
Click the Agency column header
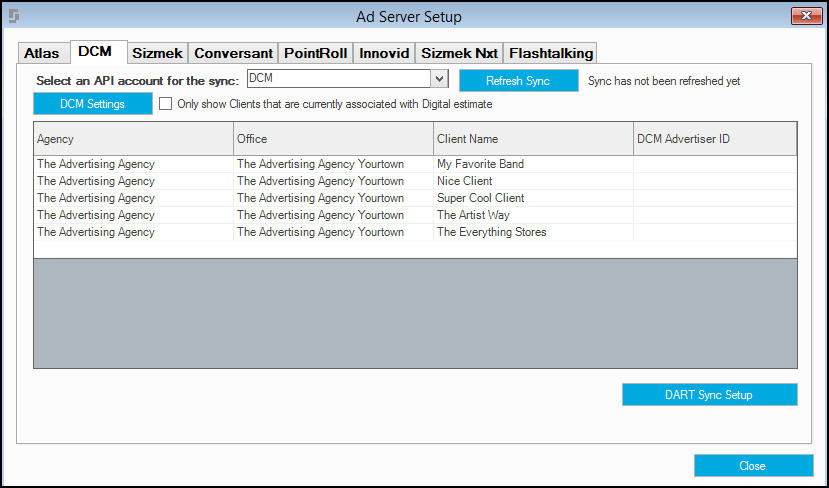pos(133,139)
